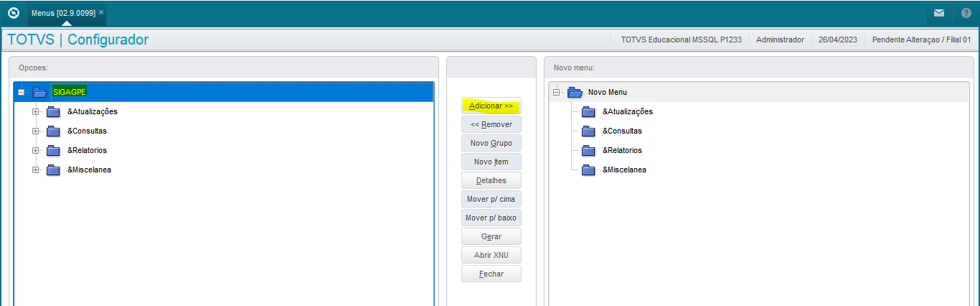Image resolution: width=980 pixels, height=306 pixels.
Task: Select the Novo Menu root label
Action: 608,92
